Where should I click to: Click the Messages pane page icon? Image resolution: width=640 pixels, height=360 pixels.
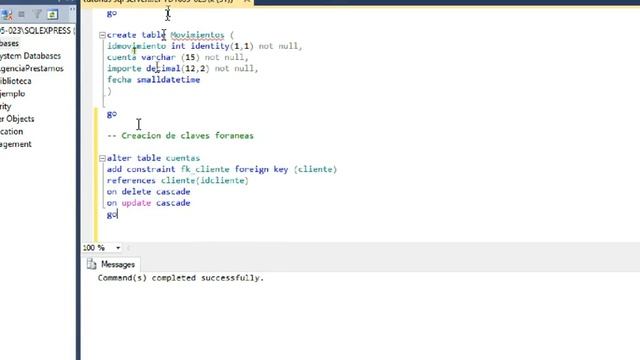click(x=91, y=264)
